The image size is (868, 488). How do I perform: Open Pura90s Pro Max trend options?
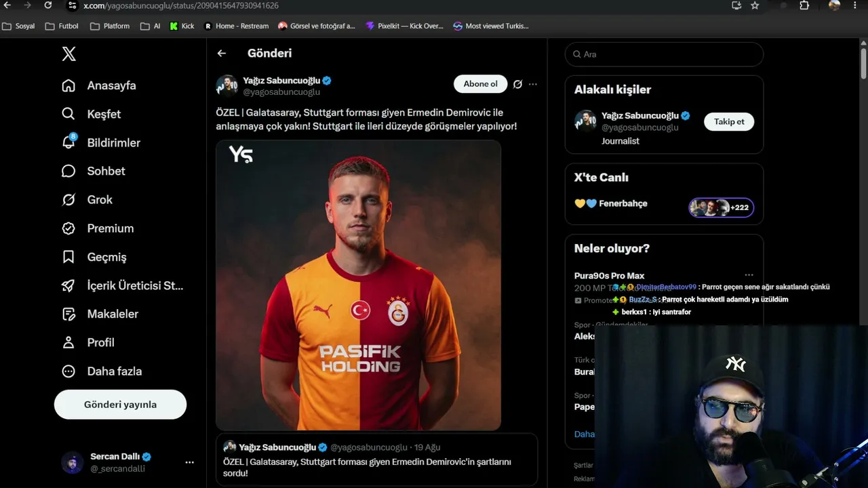[x=749, y=275]
